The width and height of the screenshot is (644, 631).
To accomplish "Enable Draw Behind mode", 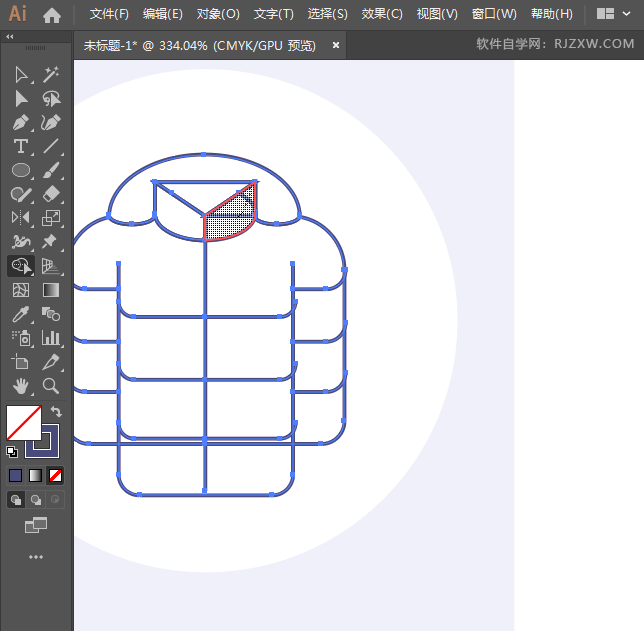I will 36,500.
